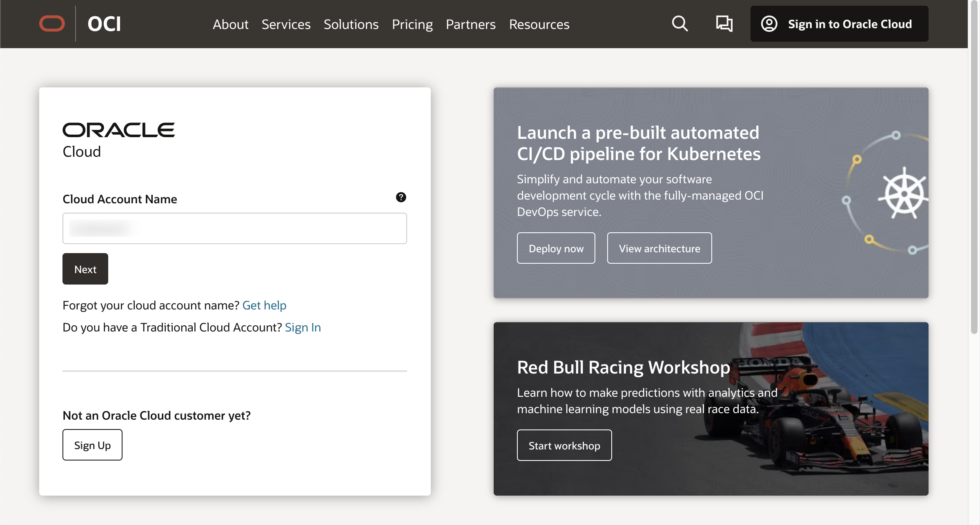Open the chat bubbles icon

[724, 24]
